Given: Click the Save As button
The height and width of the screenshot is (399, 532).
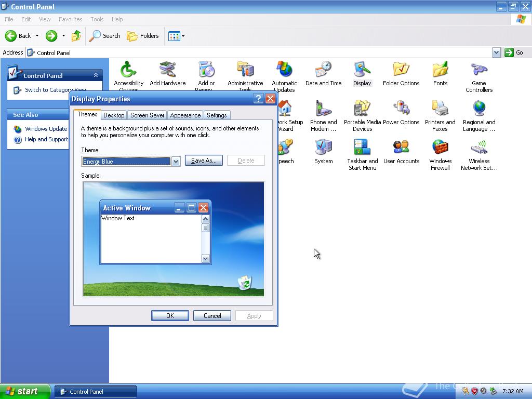Looking at the screenshot, I should tap(204, 161).
